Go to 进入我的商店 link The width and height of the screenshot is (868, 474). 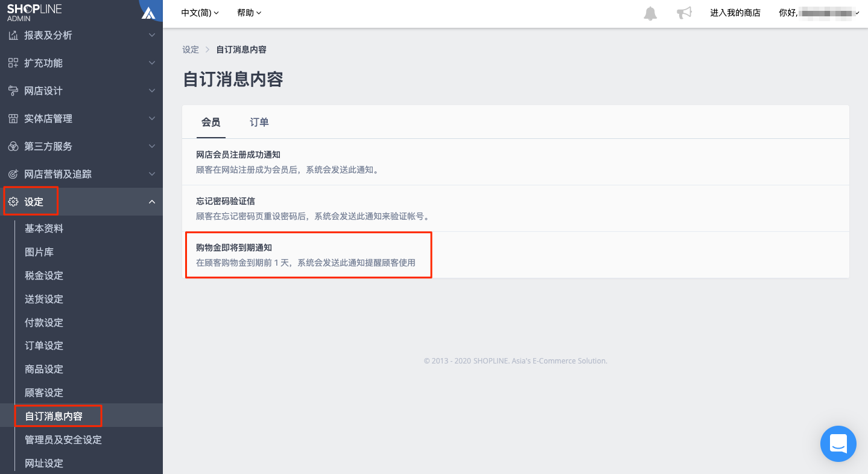click(x=735, y=13)
